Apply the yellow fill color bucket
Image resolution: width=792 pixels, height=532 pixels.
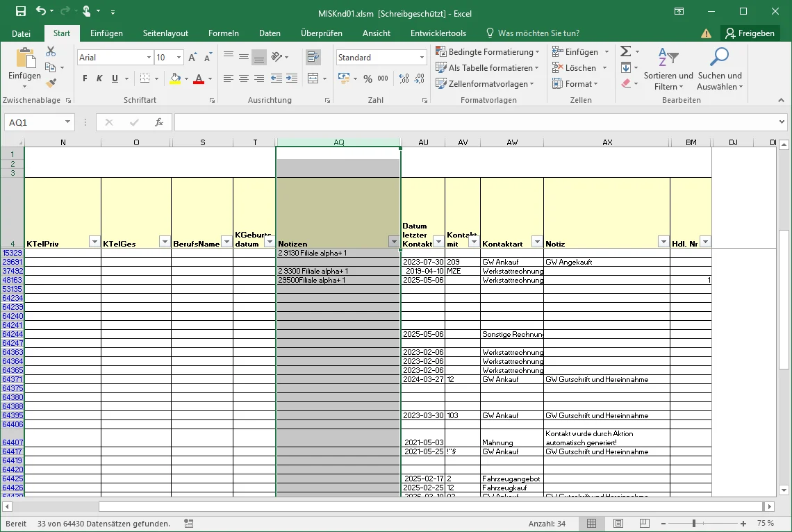click(175, 78)
